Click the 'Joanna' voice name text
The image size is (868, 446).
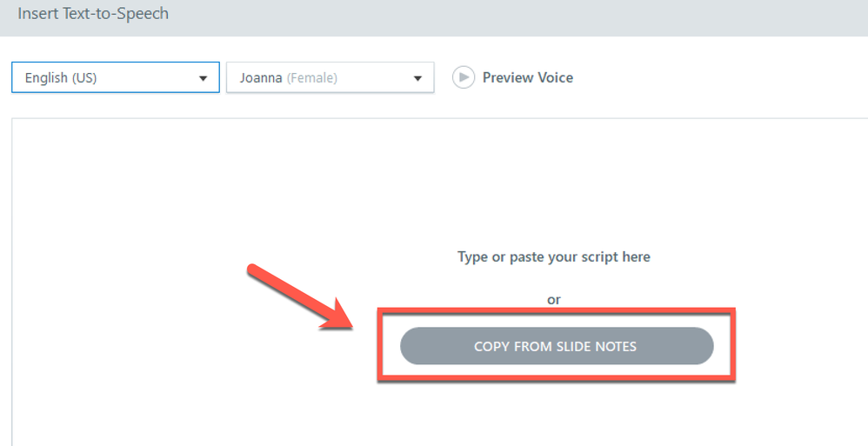click(261, 77)
